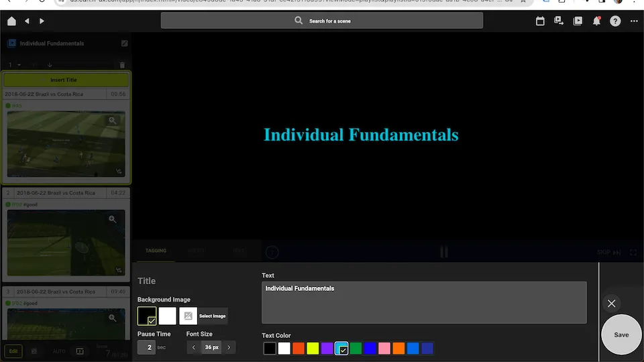
Task: Click the frame icon next to AUTO
Action: pyautogui.click(x=80, y=351)
